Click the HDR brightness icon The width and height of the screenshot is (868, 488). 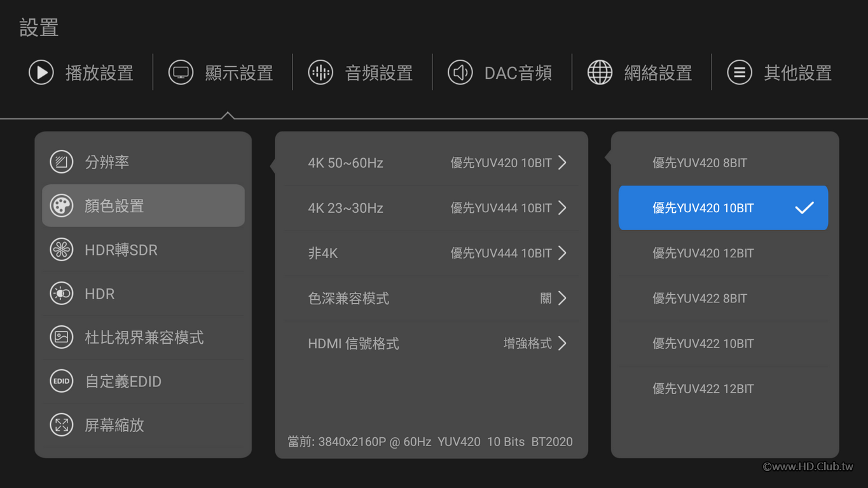62,294
